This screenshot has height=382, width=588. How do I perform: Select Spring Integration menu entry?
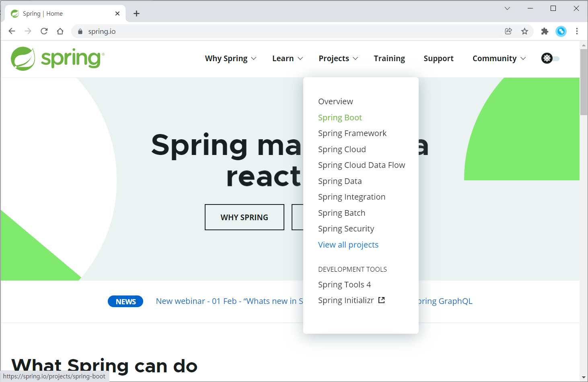coord(352,197)
